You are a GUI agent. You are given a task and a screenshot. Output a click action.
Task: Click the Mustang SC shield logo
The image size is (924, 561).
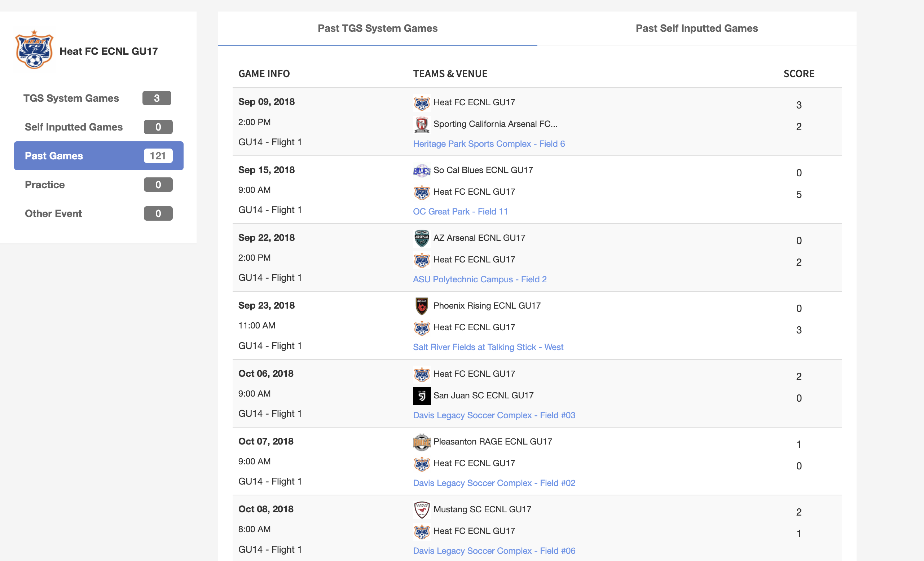coord(422,510)
